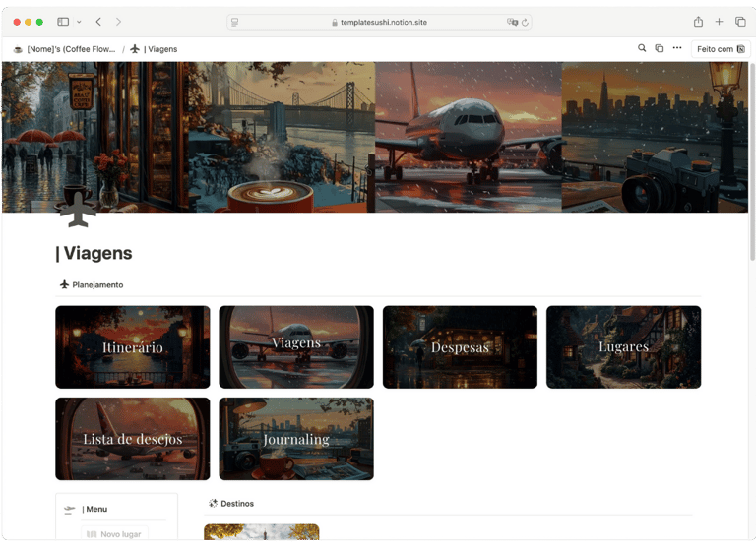Click the airplane page icon
The height and width of the screenshot is (554, 756).
pyautogui.click(x=78, y=210)
